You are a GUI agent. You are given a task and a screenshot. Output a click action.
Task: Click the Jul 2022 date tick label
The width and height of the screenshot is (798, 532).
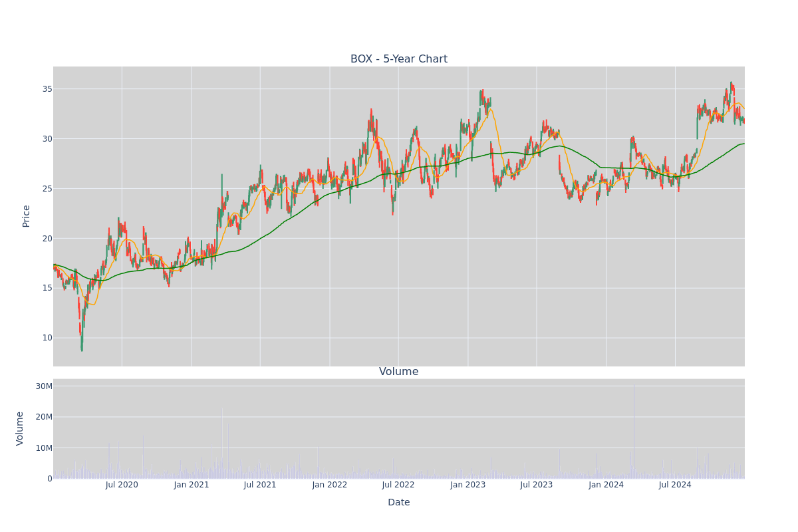coord(398,485)
